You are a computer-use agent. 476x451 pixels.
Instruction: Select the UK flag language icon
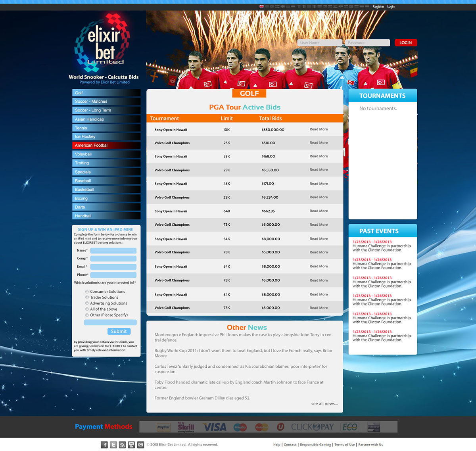[261, 7]
